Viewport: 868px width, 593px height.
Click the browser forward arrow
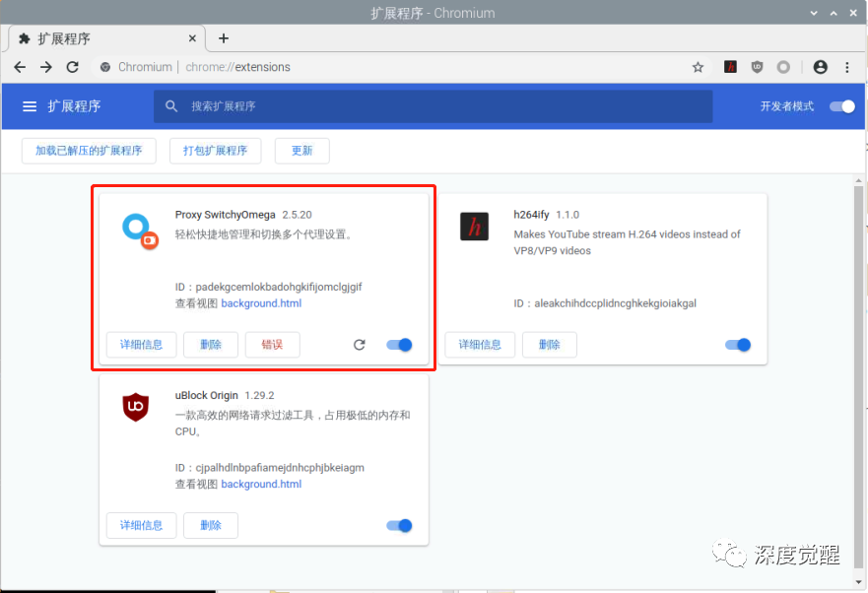click(x=46, y=67)
